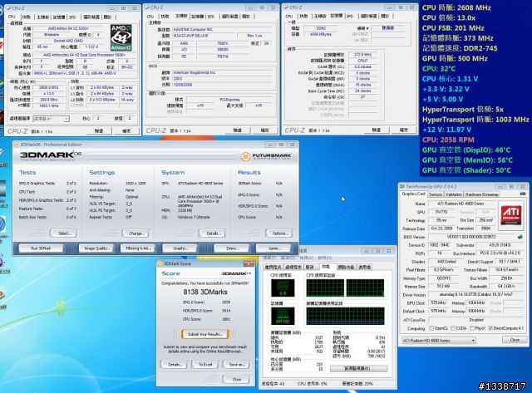Enable the OpenCL checkbox in GPU-Z

point(431,328)
